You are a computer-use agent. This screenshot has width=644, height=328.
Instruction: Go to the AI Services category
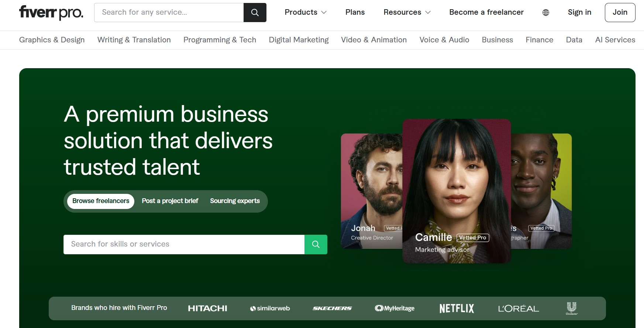click(x=615, y=40)
